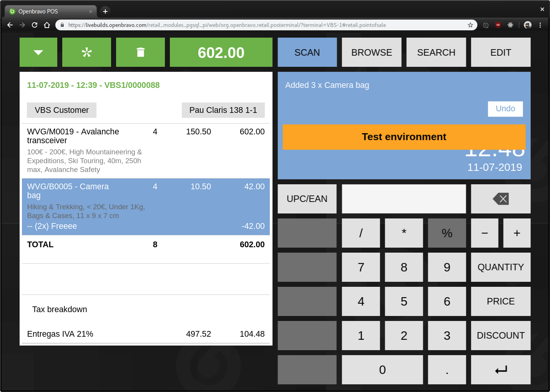Tap the divide key on keypad

(x=361, y=233)
